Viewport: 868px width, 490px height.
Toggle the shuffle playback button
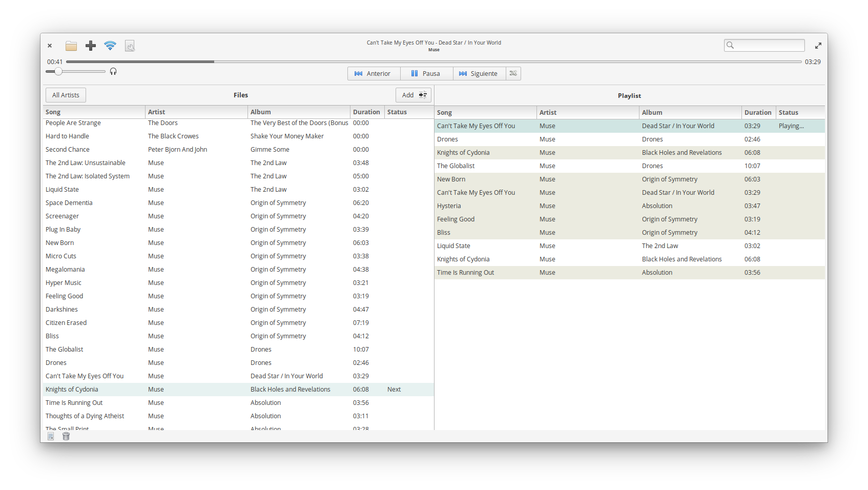coord(513,73)
